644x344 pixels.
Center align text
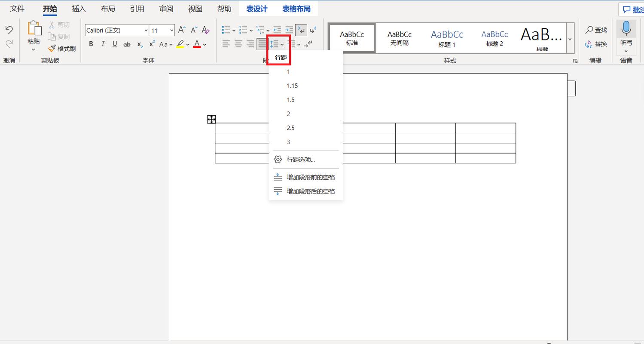(238, 44)
